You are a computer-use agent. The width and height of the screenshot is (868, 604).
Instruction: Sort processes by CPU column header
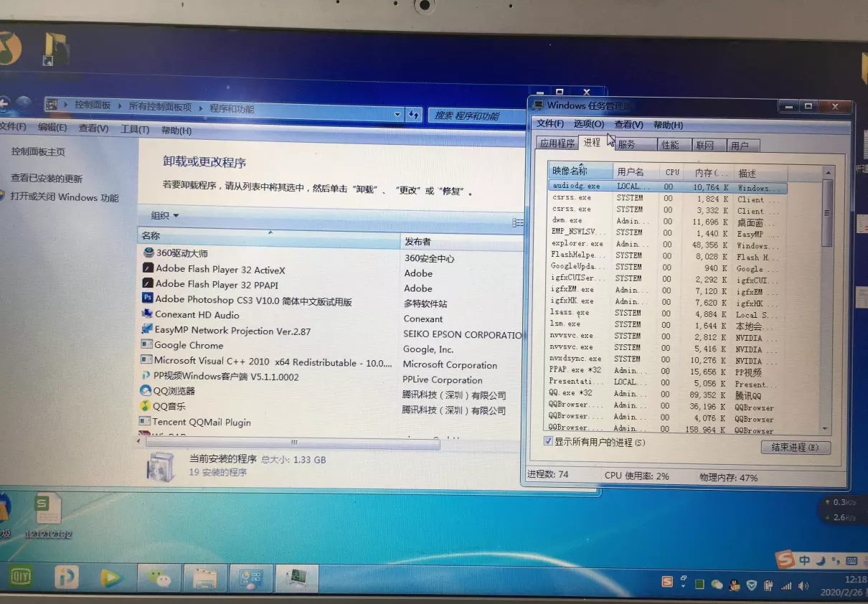pos(671,172)
